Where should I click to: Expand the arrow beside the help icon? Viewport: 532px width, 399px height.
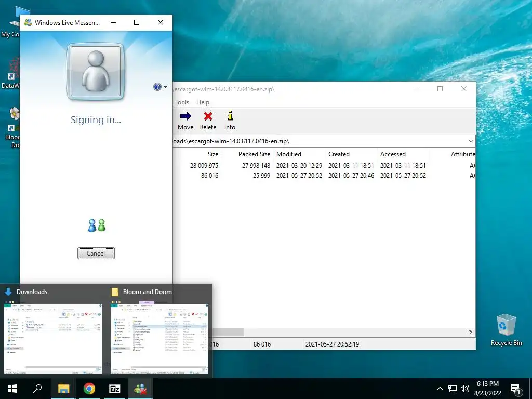(166, 87)
